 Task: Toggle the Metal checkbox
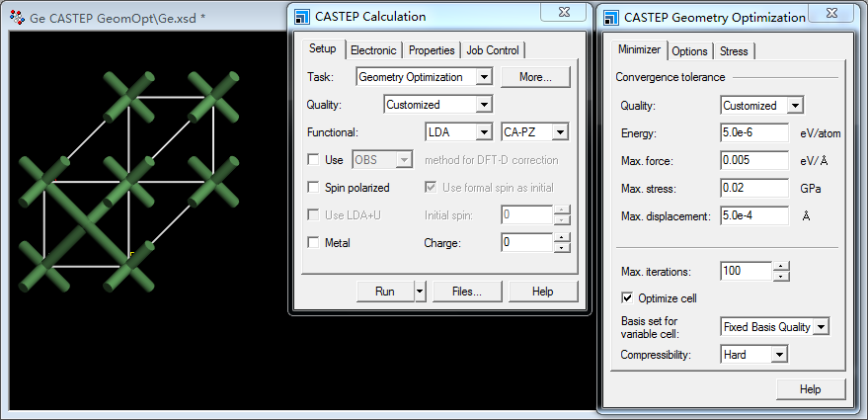[313, 242]
